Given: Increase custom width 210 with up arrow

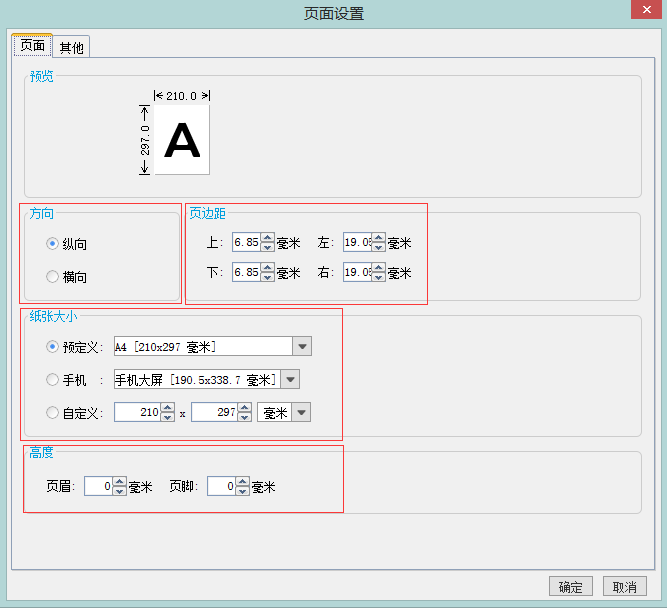Looking at the screenshot, I should (x=168, y=408).
